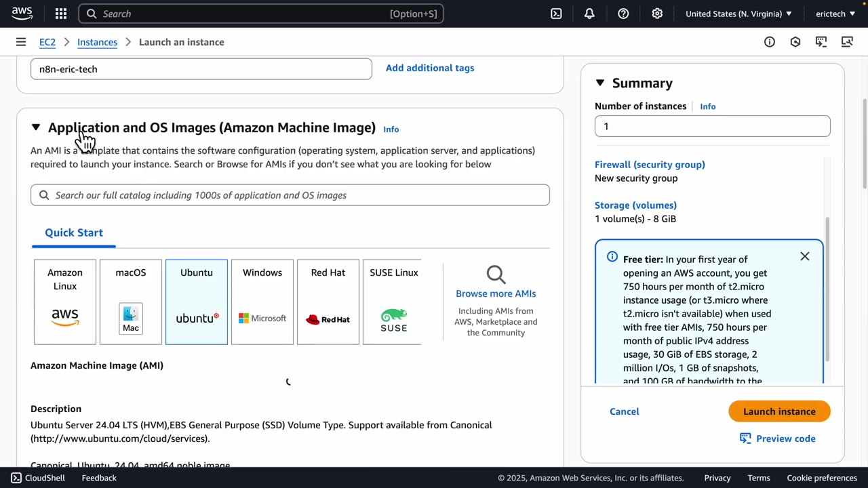The width and height of the screenshot is (868, 488).
Task: Open the United States (N. Virginia) region dropdown
Action: coord(738,14)
